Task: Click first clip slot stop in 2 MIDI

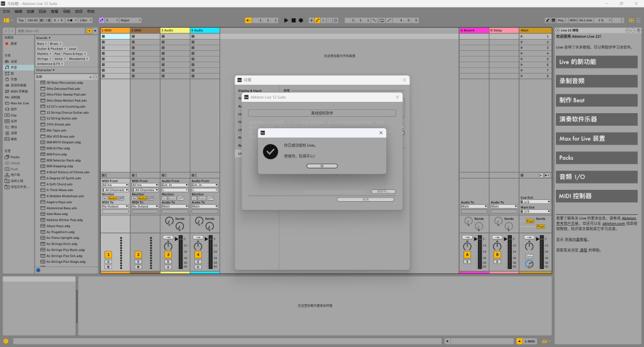Action: (133, 36)
